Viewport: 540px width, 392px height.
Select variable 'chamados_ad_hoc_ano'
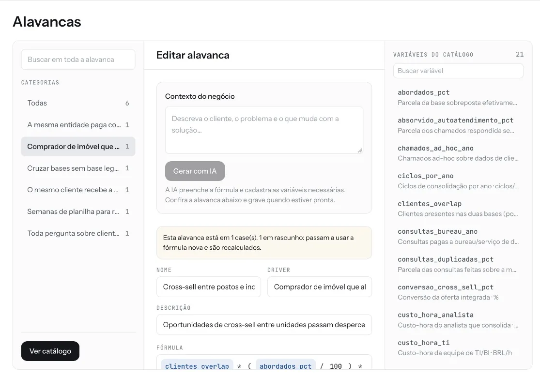458,153
